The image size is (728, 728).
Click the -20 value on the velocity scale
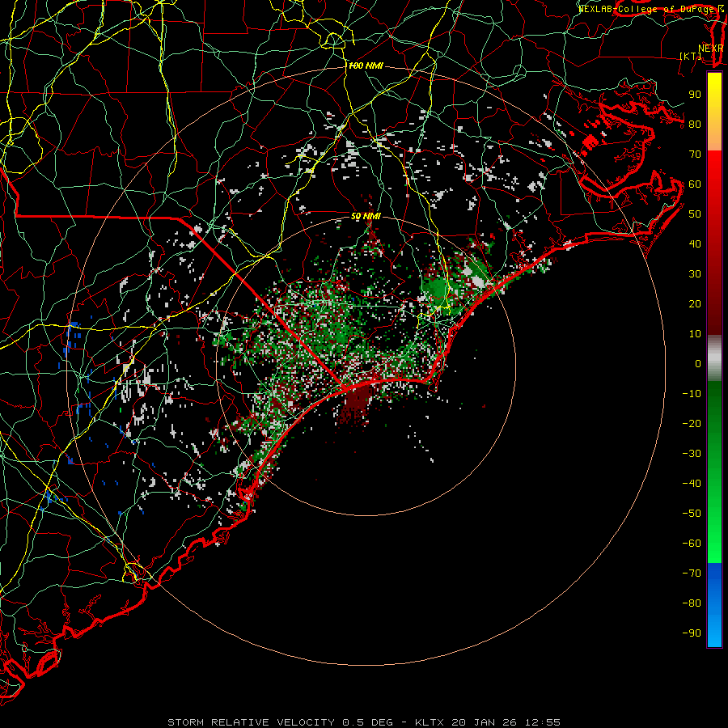(x=692, y=423)
